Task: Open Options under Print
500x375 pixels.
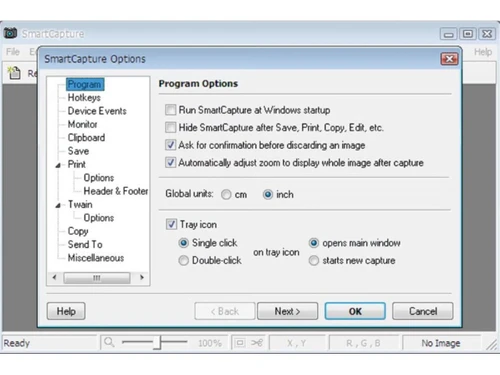Action: [99, 178]
